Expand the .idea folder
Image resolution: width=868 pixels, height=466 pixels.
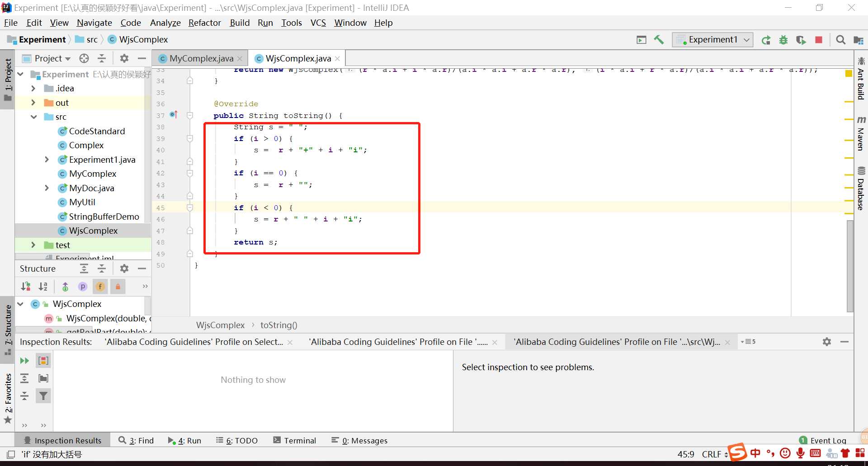pyautogui.click(x=33, y=88)
